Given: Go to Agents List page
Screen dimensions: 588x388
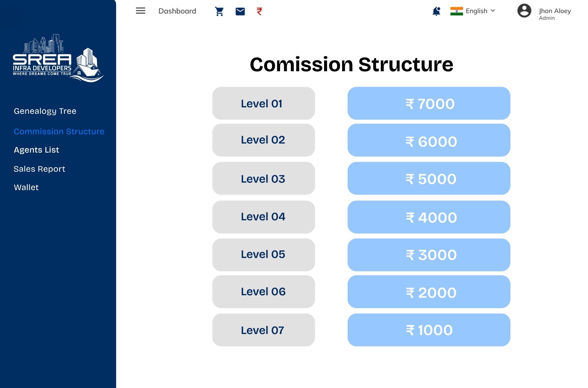Looking at the screenshot, I should click(36, 150).
